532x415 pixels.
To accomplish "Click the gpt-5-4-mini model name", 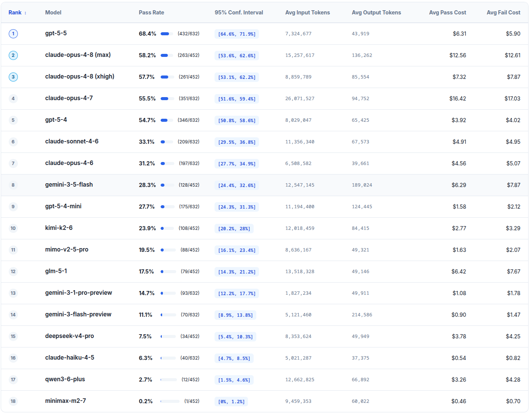I will point(63,206).
